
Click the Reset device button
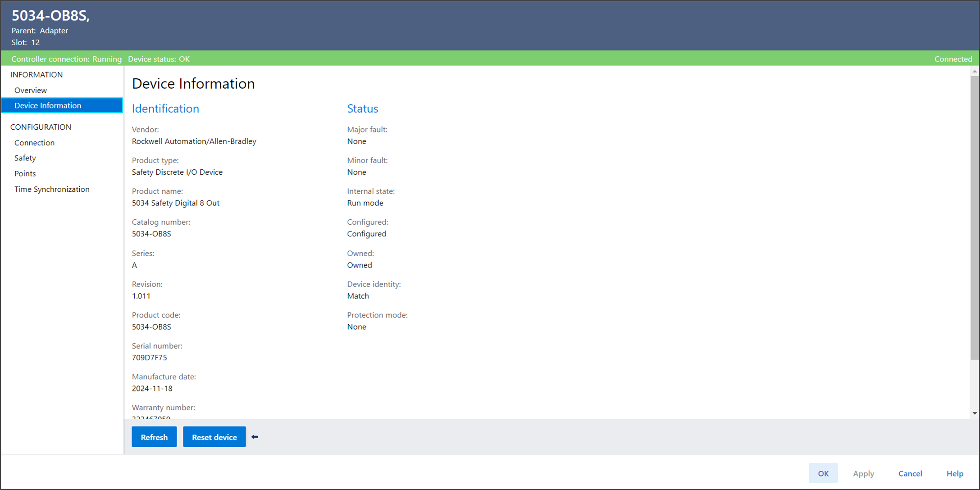(x=214, y=437)
